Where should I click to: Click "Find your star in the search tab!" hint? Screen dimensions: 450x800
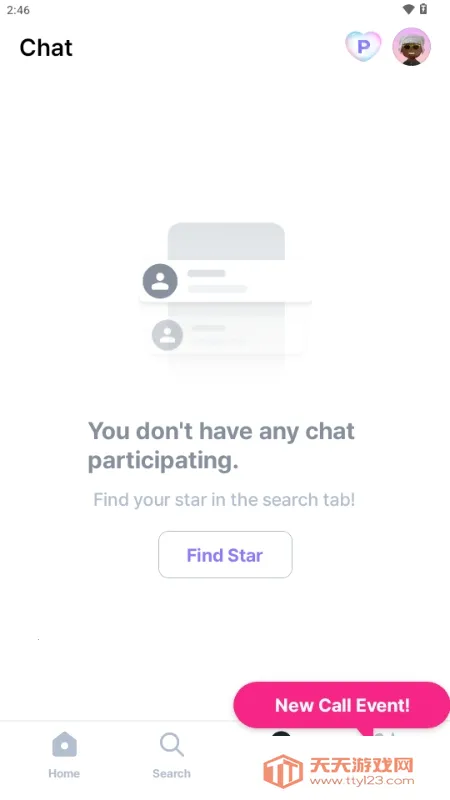click(x=224, y=499)
